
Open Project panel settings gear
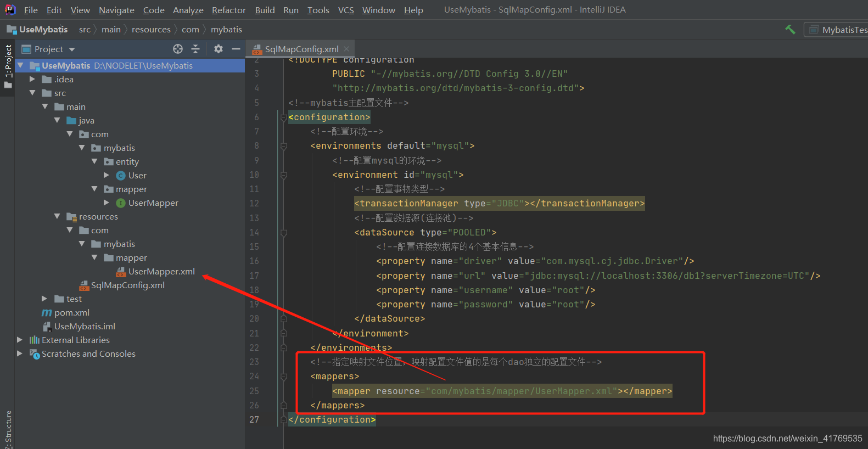(219, 49)
